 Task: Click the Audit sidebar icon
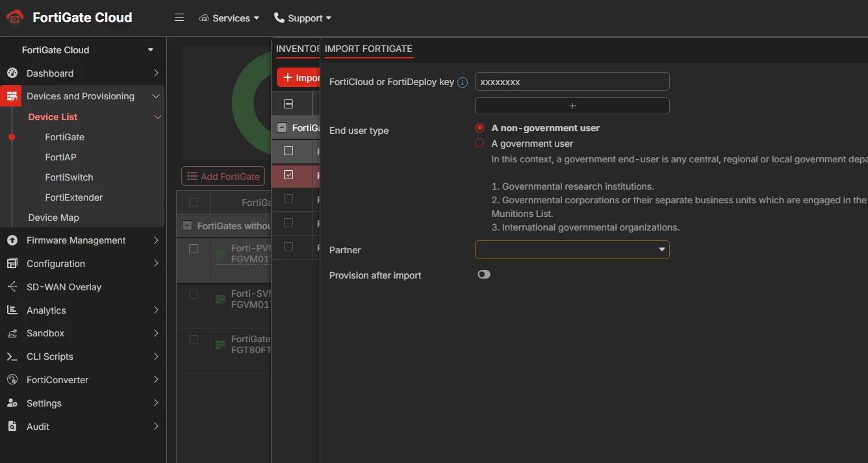12,427
